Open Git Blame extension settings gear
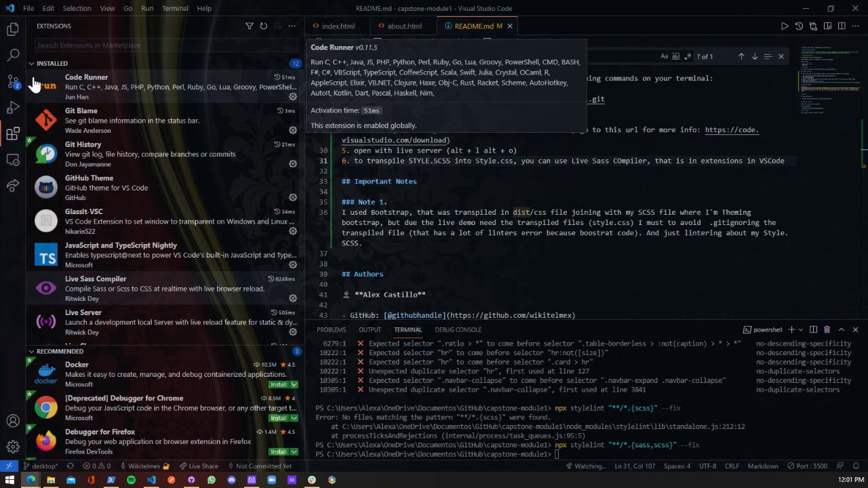This screenshot has width=868, height=488. pyautogui.click(x=293, y=130)
